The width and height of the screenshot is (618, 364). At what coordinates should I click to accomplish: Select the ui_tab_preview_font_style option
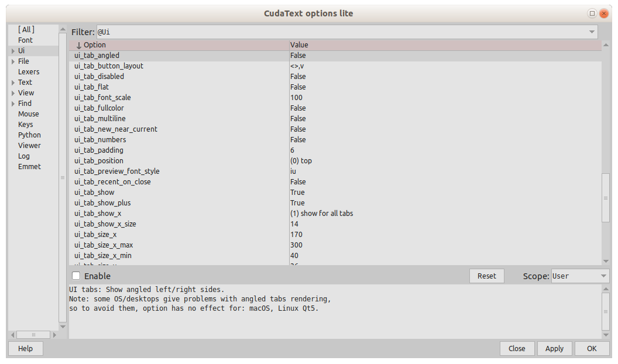116,171
